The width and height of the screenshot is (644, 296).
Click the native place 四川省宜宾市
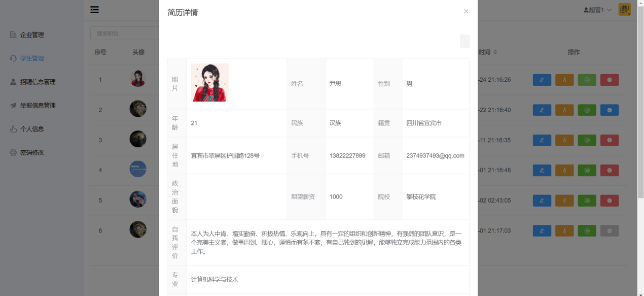424,123
